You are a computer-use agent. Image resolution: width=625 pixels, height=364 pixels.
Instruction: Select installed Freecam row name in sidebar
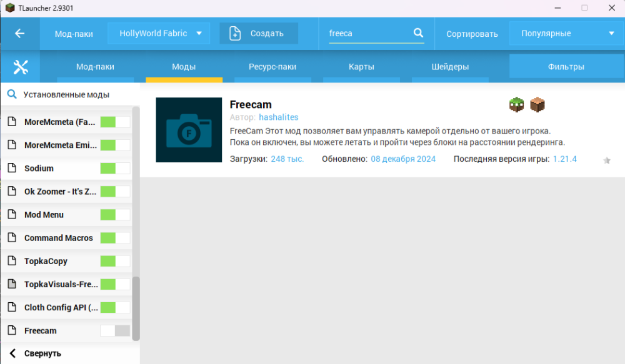coord(40,330)
